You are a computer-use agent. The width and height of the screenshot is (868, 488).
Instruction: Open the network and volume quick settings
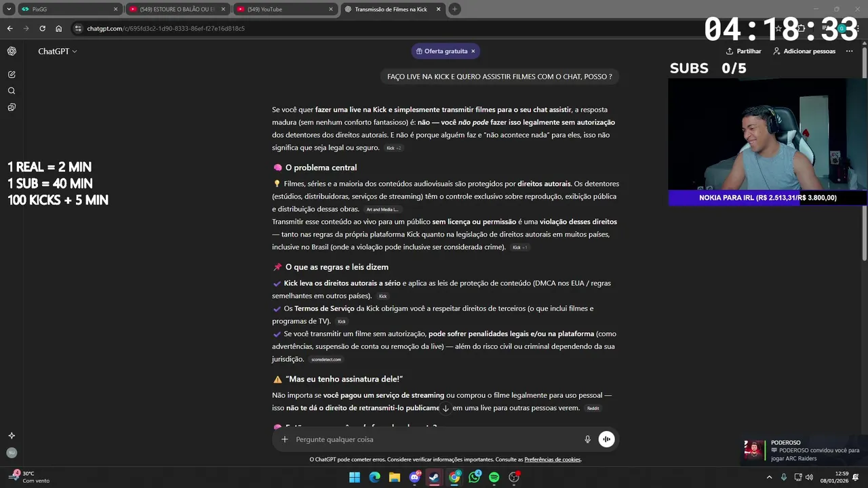804,477
